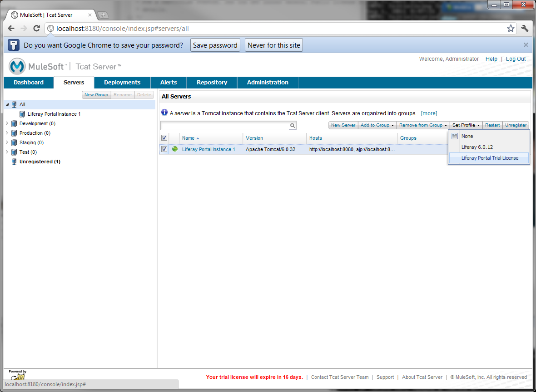
Task: Click the MuleSoft logo icon
Action: (x=17, y=66)
